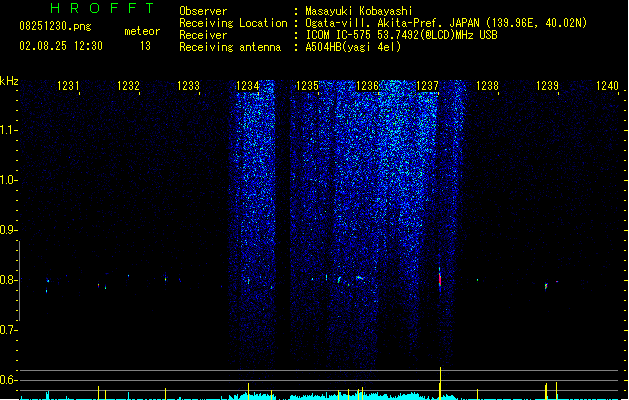The height and width of the screenshot is (400, 629).
Task: Click the 1.0 frequency axis label
Action: point(8,180)
